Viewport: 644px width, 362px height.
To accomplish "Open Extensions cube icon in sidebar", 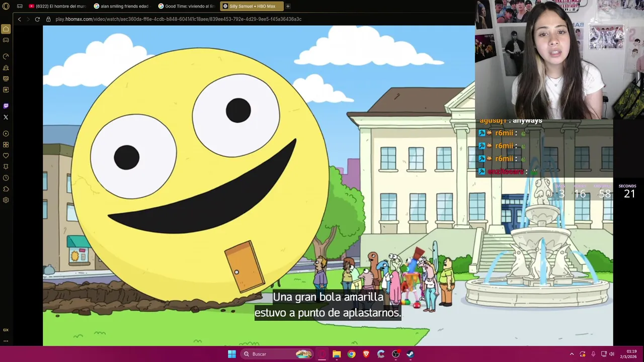I will click(6, 189).
